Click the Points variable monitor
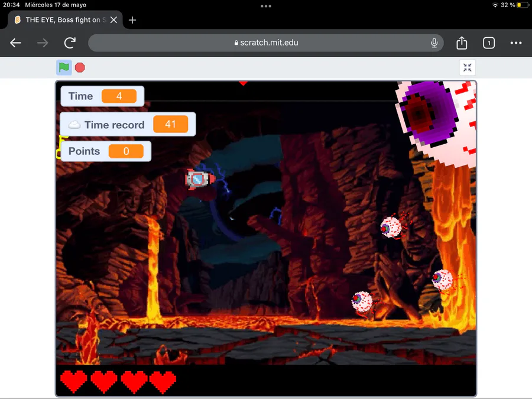Viewport: 532px width, 399px height. point(106,151)
